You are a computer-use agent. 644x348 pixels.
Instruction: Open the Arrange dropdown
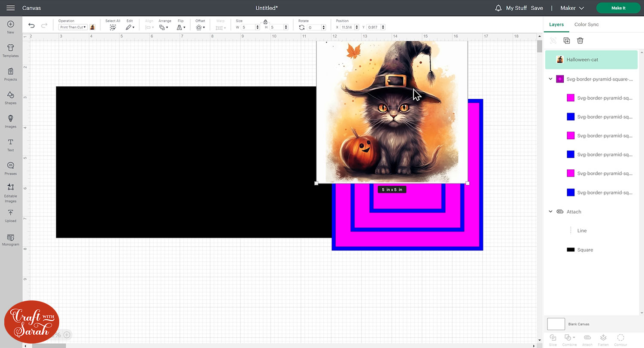tap(164, 27)
